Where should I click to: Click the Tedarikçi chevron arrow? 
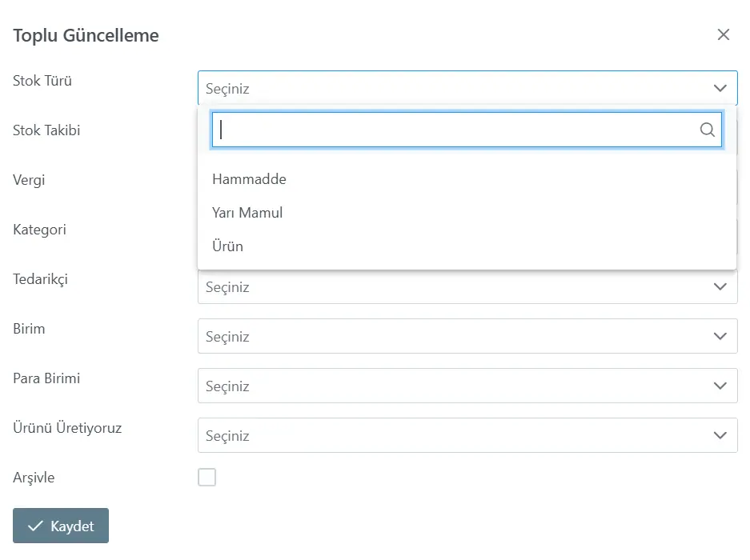pos(720,286)
